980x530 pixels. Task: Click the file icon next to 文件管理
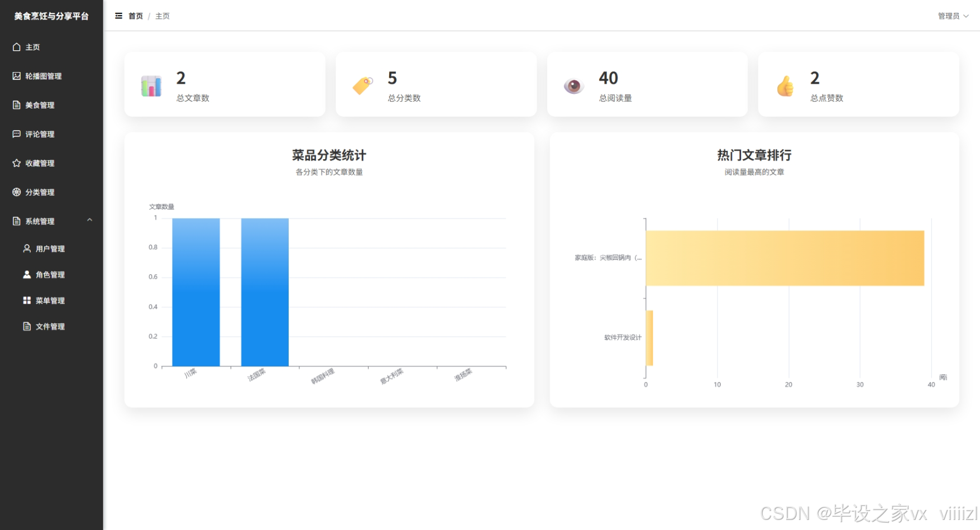[27, 326]
